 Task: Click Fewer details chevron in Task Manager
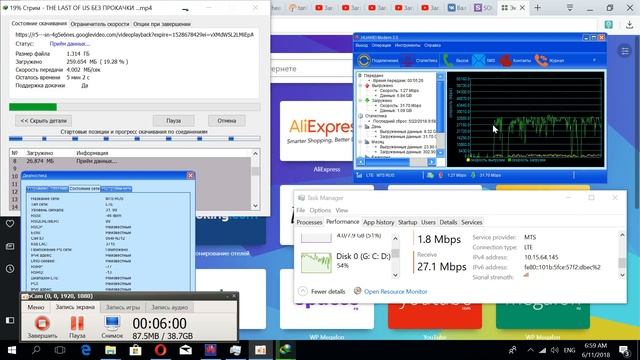(302, 291)
